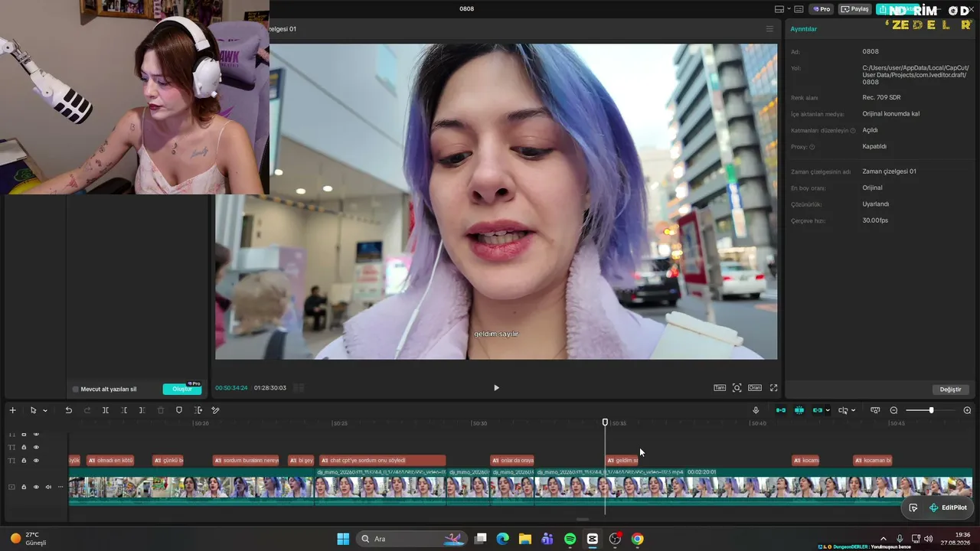Open the linkage options dropdown arrow
The height and width of the screenshot is (551, 980).
(x=828, y=411)
